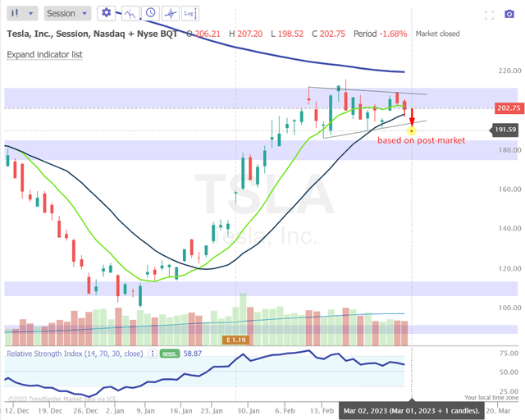This screenshot has width=525, height=420.
Task: Click the 30. Jan date axis label
Action: coord(249,411)
